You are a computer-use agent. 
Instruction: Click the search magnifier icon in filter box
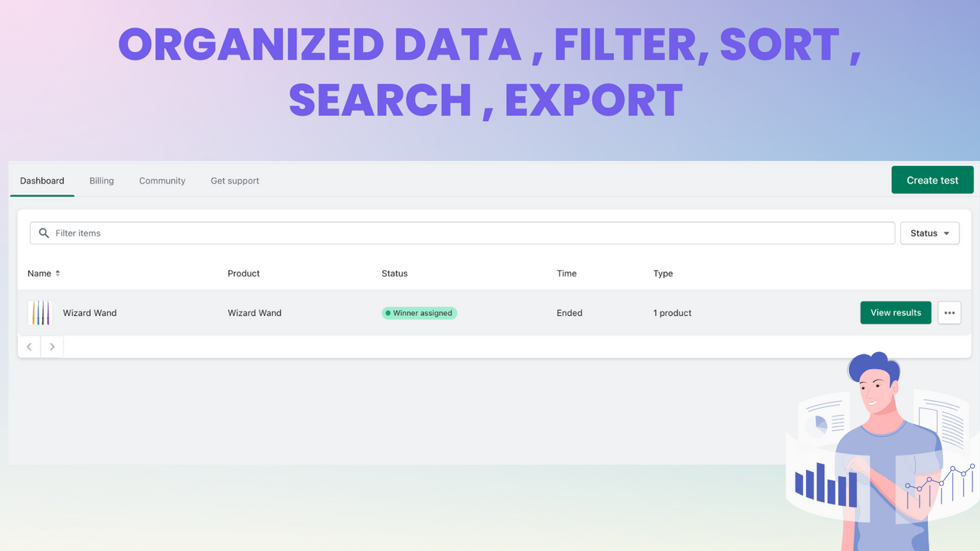click(x=43, y=233)
